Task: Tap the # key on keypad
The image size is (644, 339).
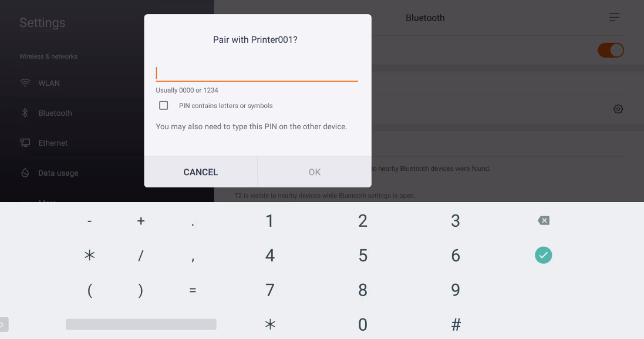Action: pyautogui.click(x=456, y=325)
